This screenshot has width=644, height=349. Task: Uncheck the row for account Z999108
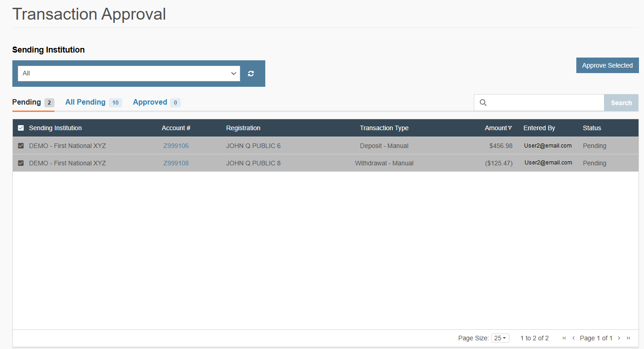point(21,163)
